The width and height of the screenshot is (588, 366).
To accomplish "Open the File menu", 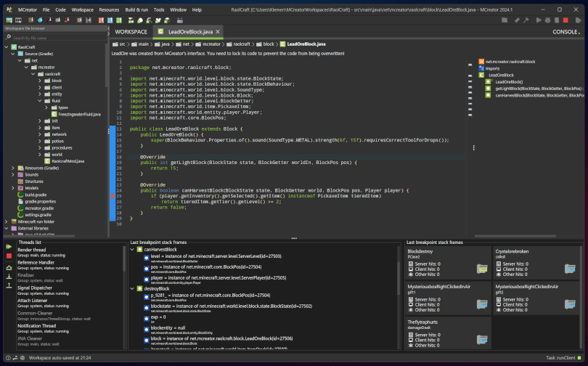I will (46, 9).
